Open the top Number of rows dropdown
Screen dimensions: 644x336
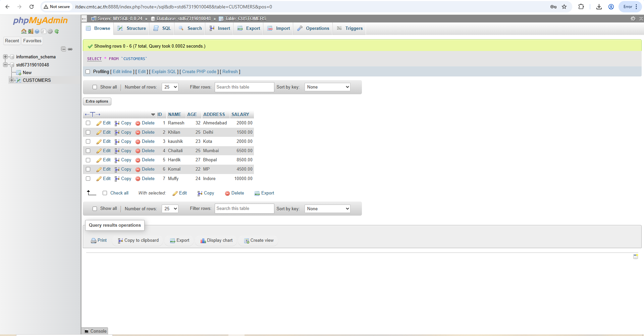pos(170,87)
